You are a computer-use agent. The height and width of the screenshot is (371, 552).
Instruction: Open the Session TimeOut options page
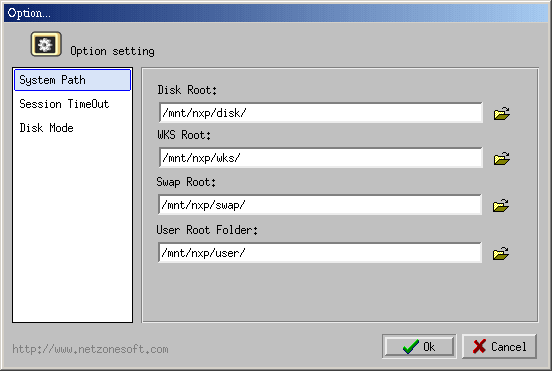click(x=73, y=104)
